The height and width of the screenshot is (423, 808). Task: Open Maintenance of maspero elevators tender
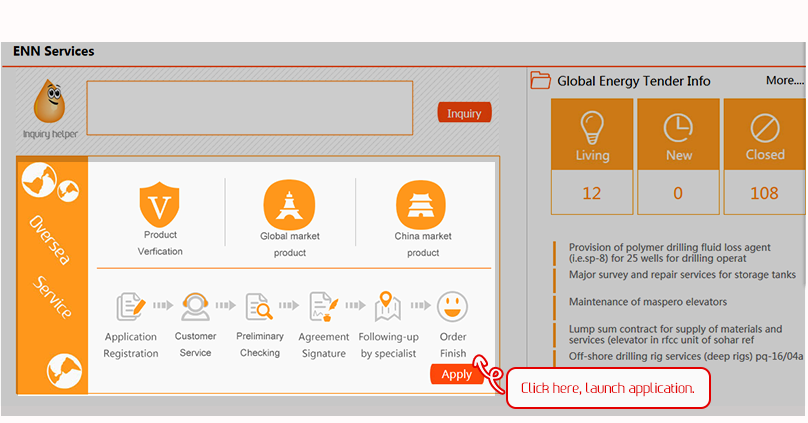click(x=647, y=302)
